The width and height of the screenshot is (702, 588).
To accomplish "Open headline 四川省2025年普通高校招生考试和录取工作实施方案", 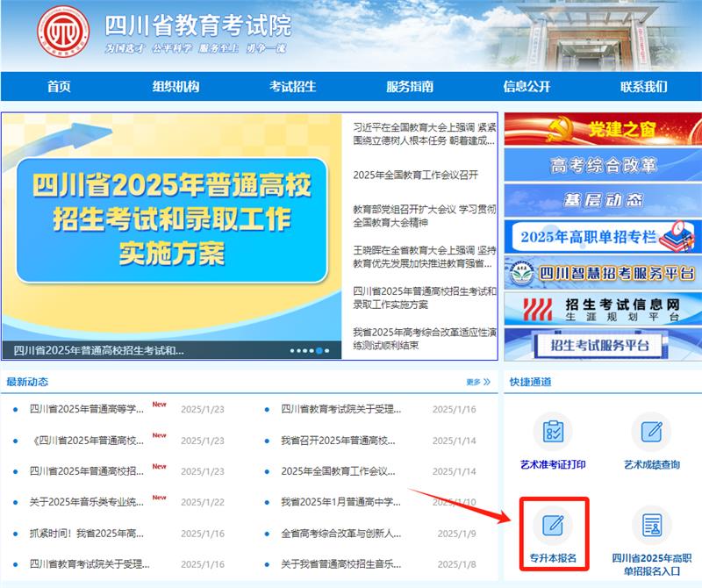I will [425, 298].
